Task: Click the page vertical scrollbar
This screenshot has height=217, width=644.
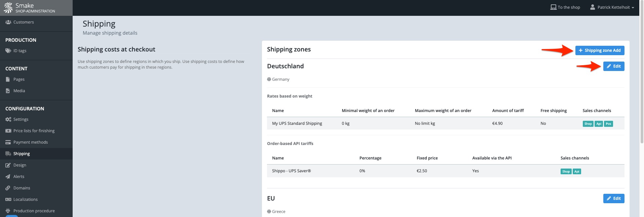Action: pos(642,72)
